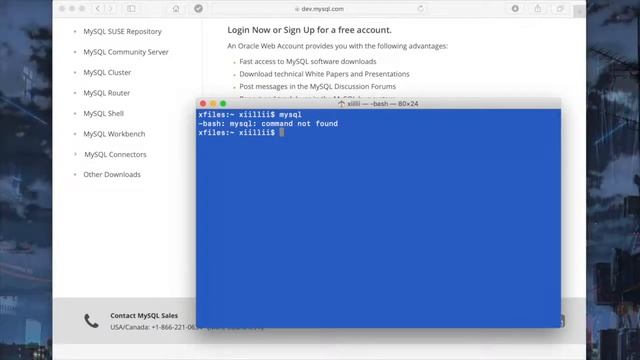Close the Terminal window

pyautogui.click(x=203, y=104)
